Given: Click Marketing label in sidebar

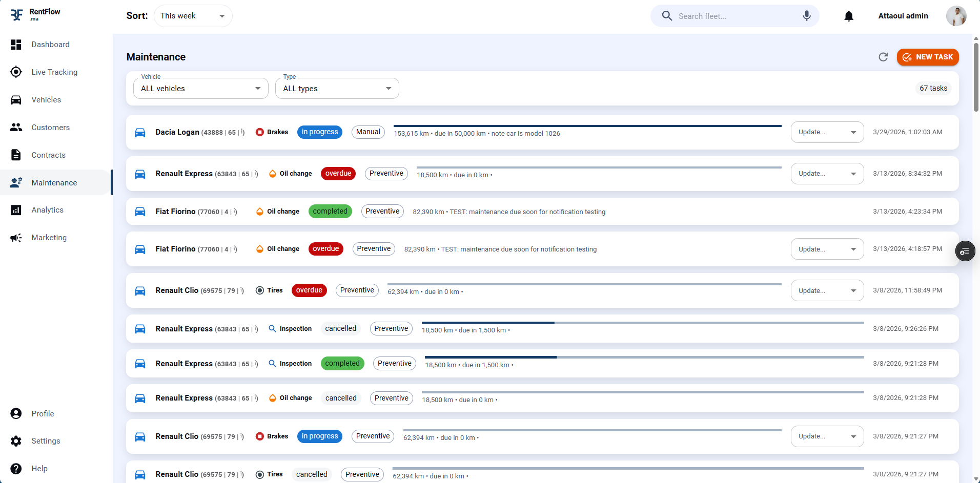Looking at the screenshot, I should tap(49, 238).
